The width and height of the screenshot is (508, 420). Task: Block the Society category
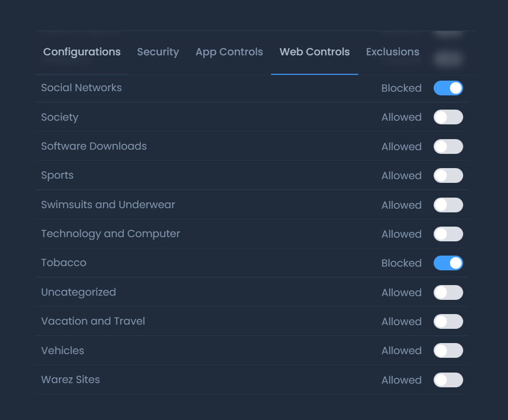click(448, 117)
